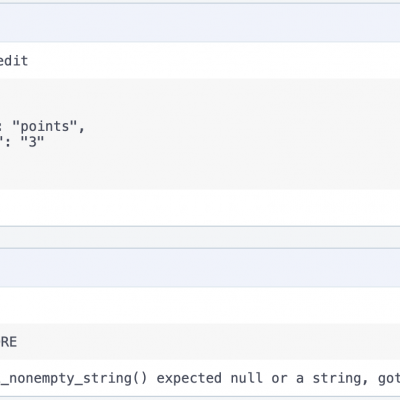The image size is (400, 400).
Task: Click the "_nonempty_string()" function name
Action: click(x=73, y=378)
